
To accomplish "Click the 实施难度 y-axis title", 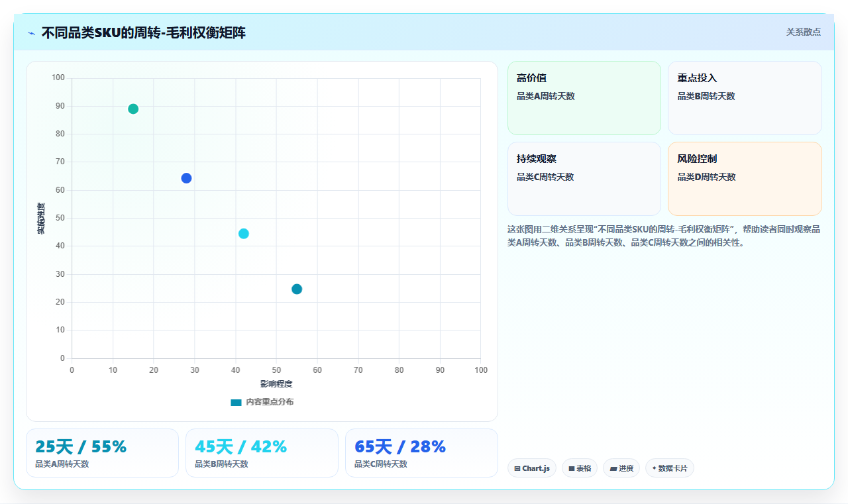I will click(41, 218).
